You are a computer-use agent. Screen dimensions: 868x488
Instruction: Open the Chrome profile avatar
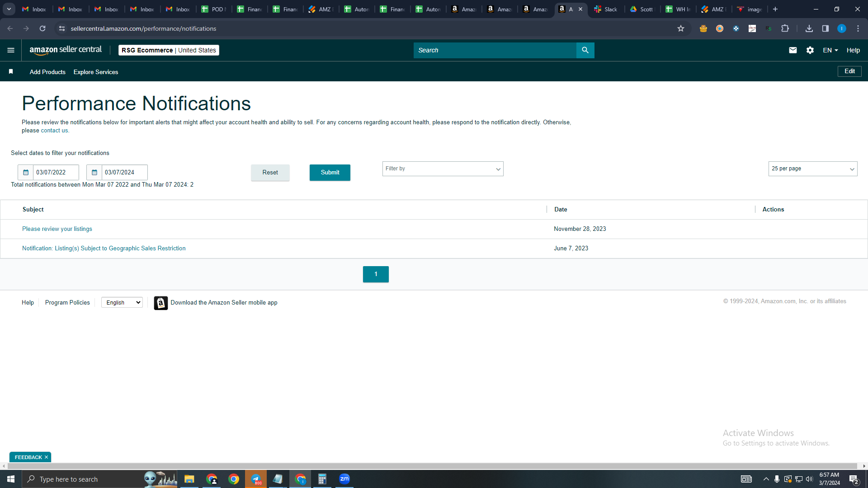841,28
